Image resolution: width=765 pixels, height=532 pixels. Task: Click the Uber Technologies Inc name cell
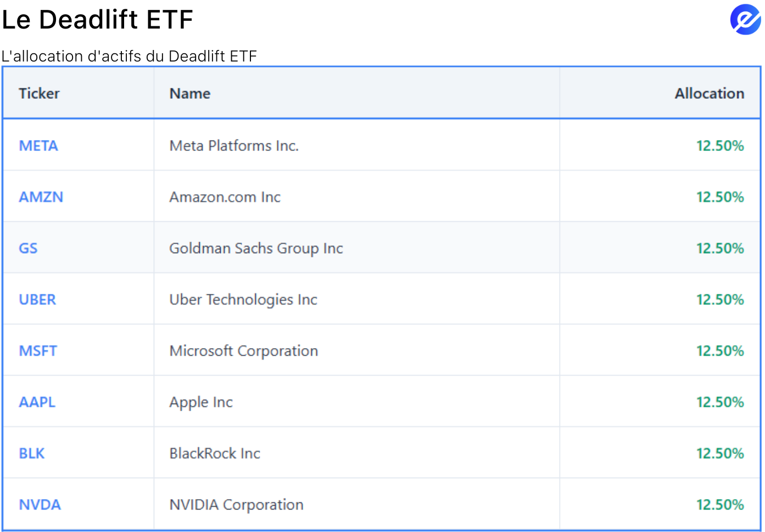pos(243,299)
